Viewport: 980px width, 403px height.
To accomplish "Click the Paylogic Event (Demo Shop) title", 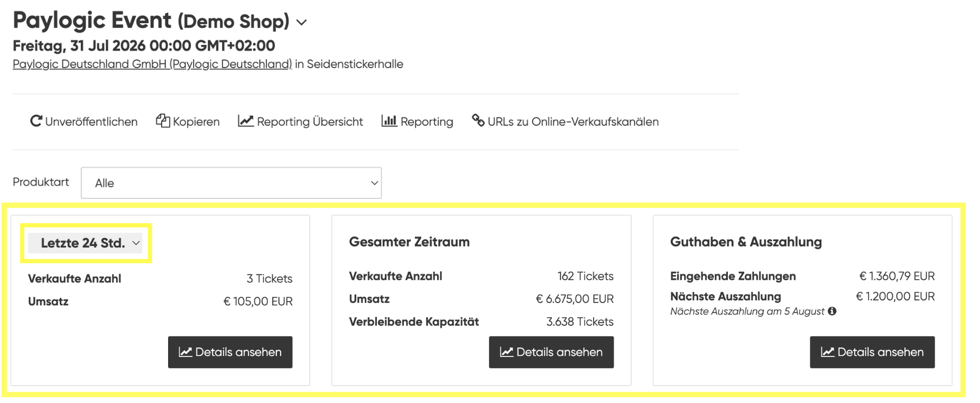I will pyautogui.click(x=151, y=21).
